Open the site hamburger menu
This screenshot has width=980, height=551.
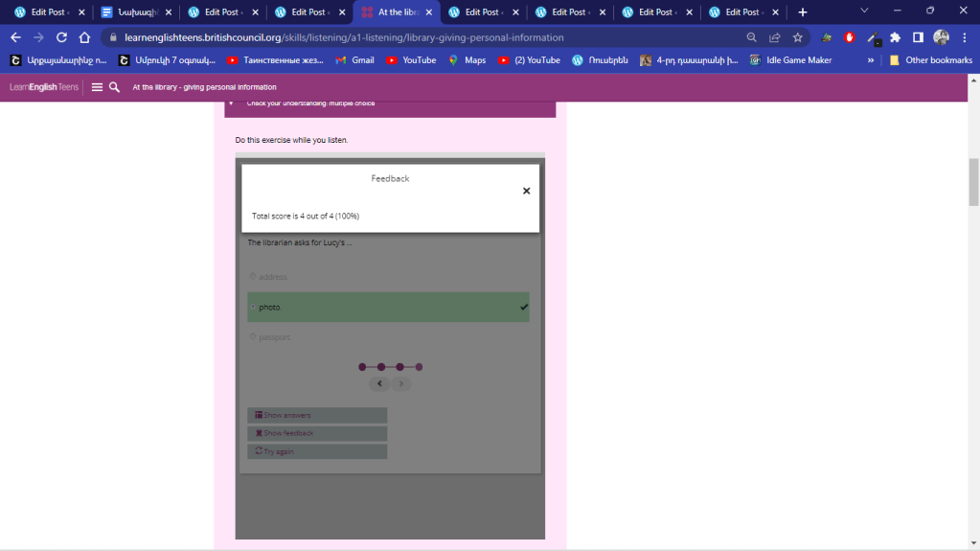coord(97,87)
